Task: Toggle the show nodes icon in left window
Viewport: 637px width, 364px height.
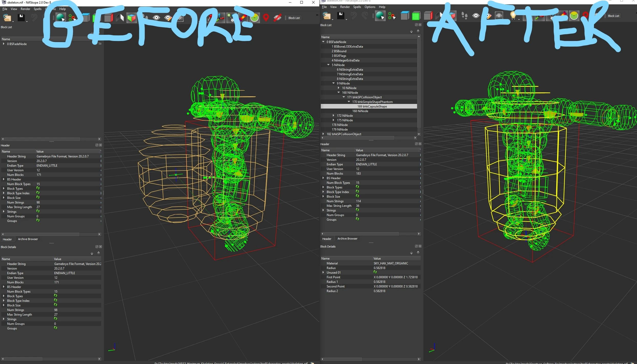Action: [231, 18]
